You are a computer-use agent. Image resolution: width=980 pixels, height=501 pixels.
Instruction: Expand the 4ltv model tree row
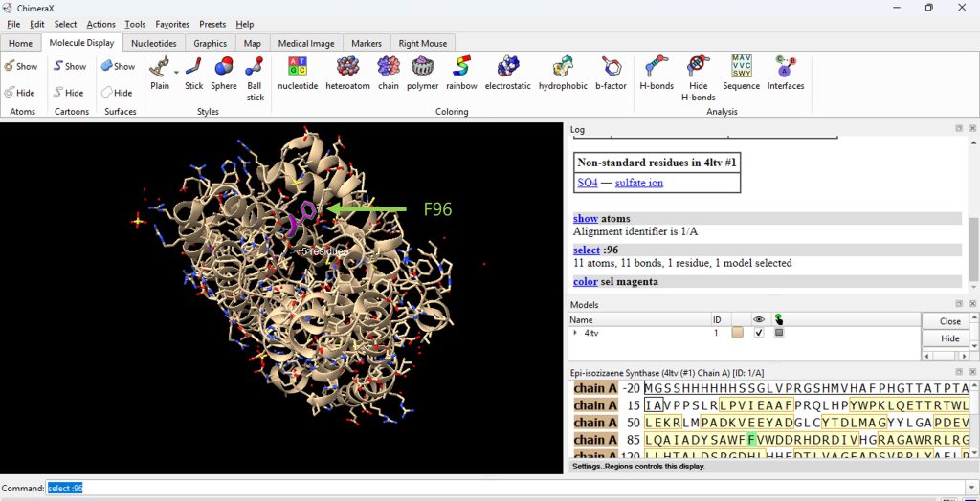pos(575,333)
